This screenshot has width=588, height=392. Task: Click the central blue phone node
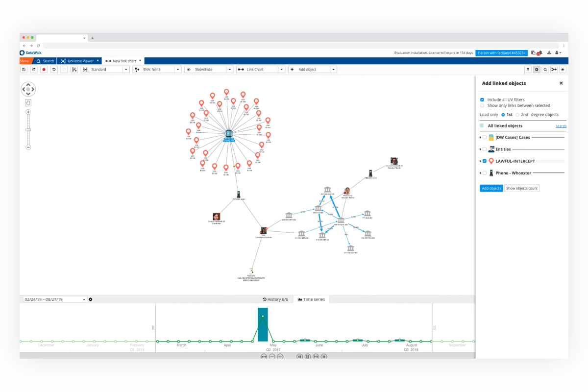click(x=229, y=133)
